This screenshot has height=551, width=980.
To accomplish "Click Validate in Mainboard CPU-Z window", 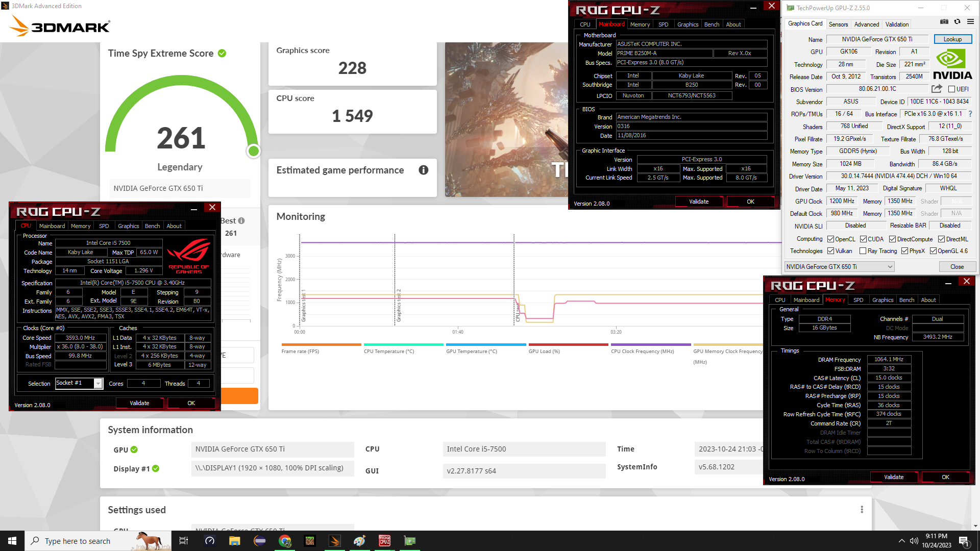I will [699, 202].
